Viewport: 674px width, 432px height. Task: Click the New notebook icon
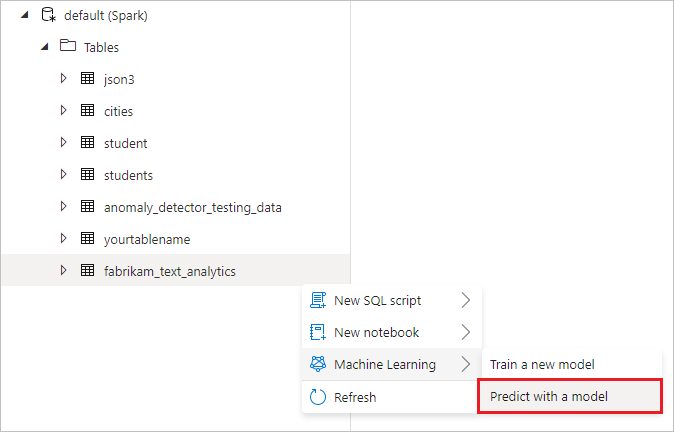pos(319,332)
